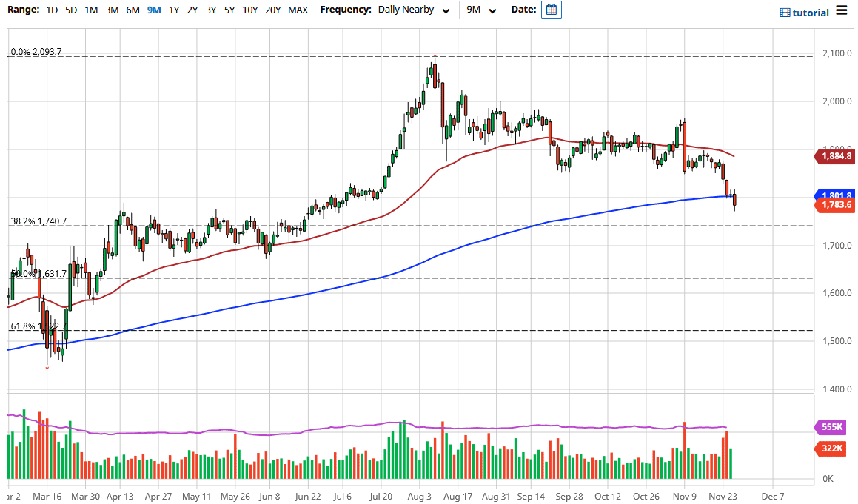
Task: Click the 0.0% 2,093.7 Fibonacci level label
Action: [x=36, y=53]
